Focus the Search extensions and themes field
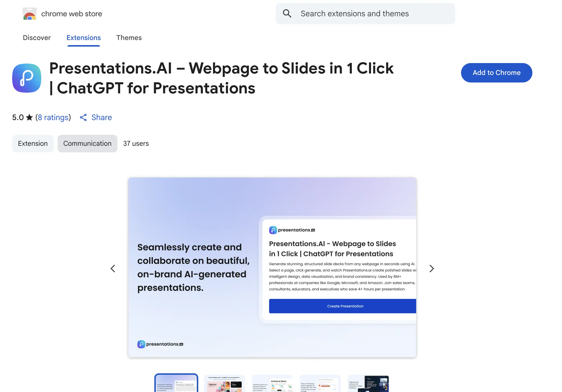Screen dimensions: 562x392 click(x=365, y=13)
